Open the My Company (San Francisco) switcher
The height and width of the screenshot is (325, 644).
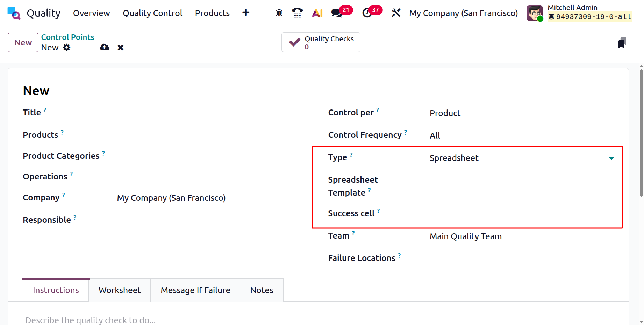(463, 13)
